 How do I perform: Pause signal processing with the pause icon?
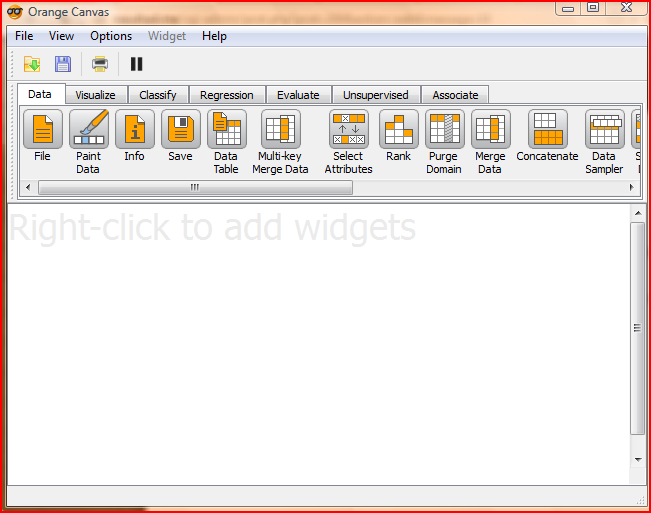point(137,64)
